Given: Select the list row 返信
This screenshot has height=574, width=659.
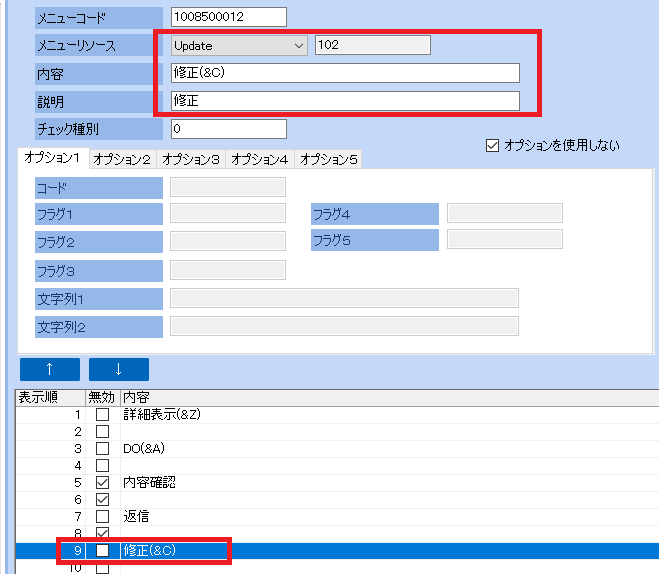Looking at the screenshot, I should (337, 516).
